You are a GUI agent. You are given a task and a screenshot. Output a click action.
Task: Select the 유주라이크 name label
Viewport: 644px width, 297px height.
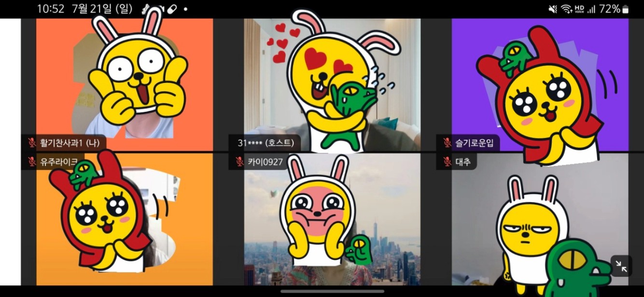59,162
